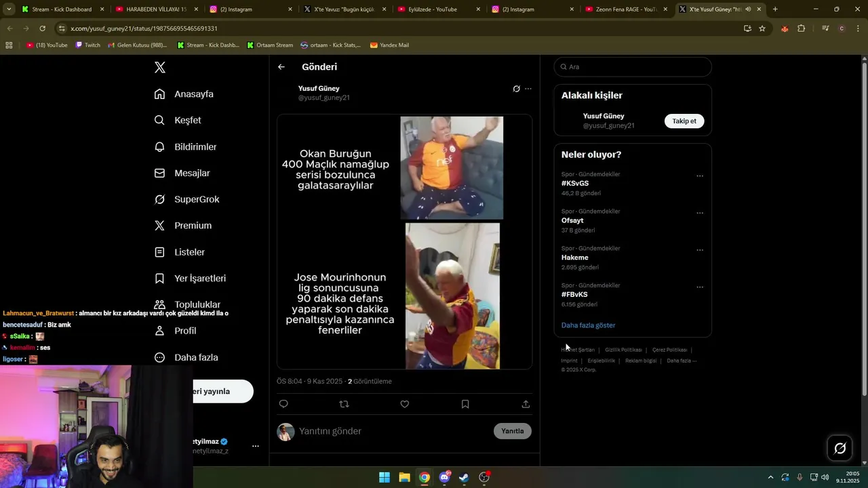Screen dimensions: 868x488
Task: Open OBS Studio from the taskbar
Action: tap(484, 477)
